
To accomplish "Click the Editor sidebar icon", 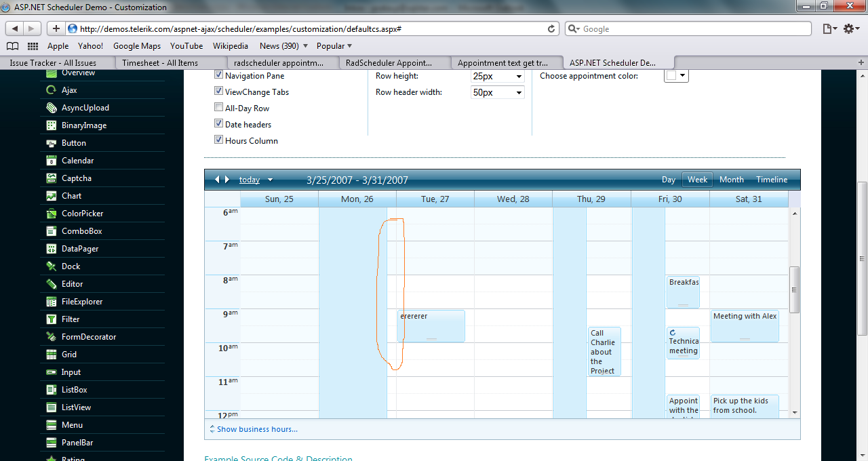I will (x=51, y=284).
